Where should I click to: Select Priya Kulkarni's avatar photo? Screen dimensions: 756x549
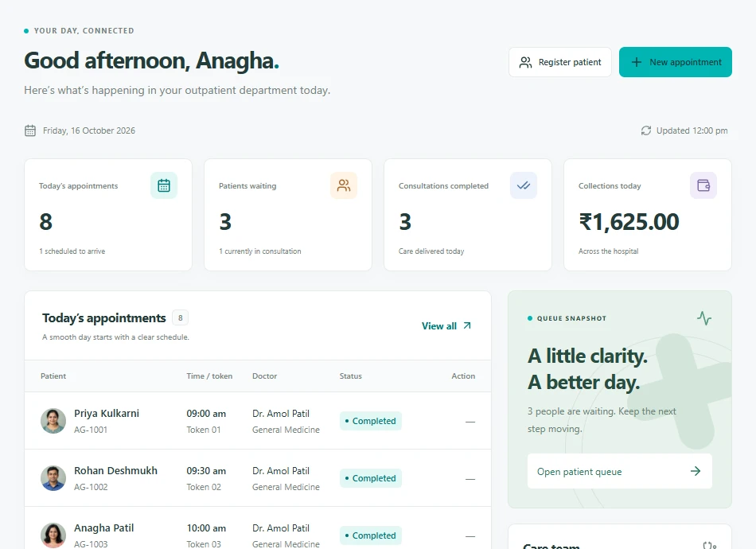click(x=53, y=421)
